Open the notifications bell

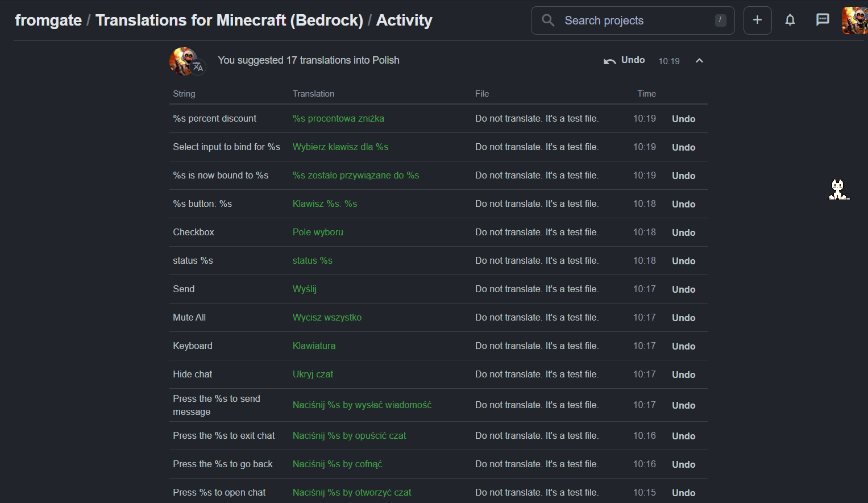(790, 20)
